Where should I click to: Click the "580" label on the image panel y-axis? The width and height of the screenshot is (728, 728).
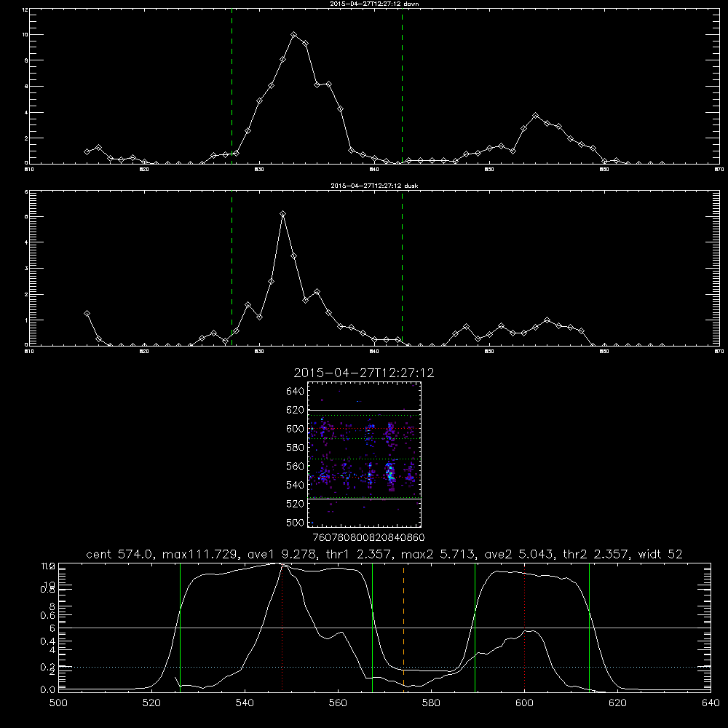(296, 448)
